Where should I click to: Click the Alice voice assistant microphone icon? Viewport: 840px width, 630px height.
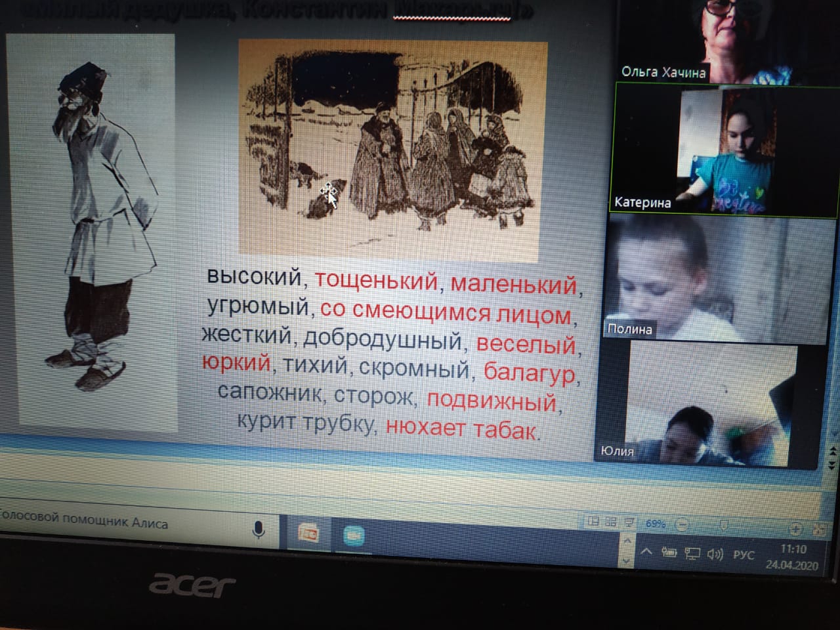[259, 529]
